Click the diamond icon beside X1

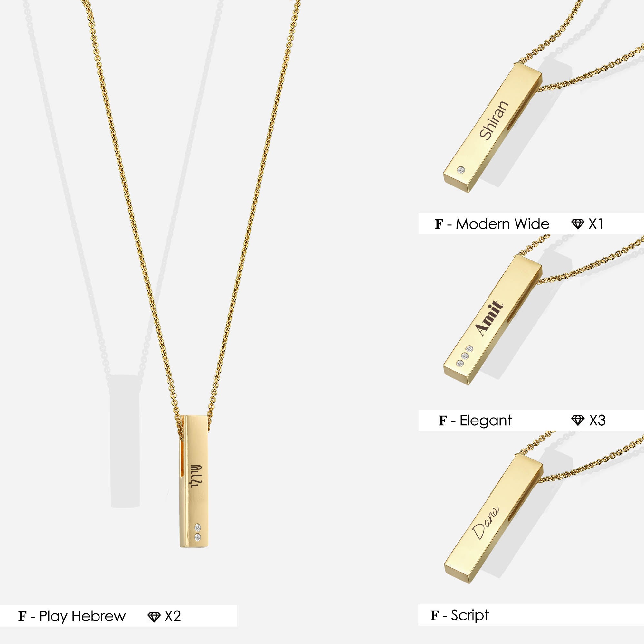pos(578,224)
